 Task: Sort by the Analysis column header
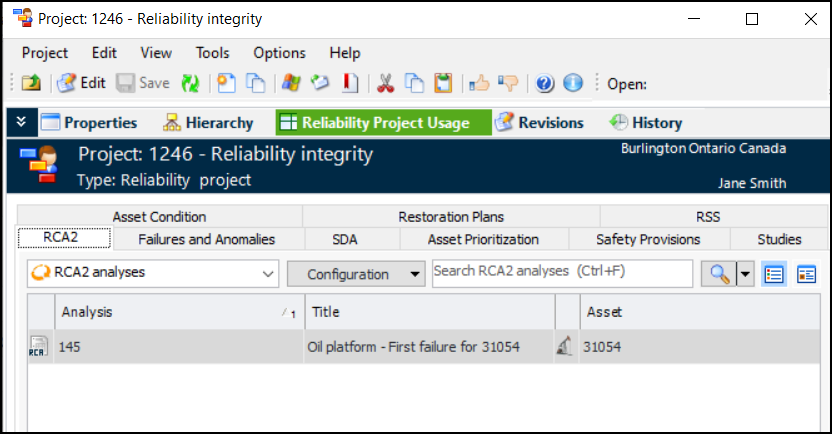(x=166, y=312)
